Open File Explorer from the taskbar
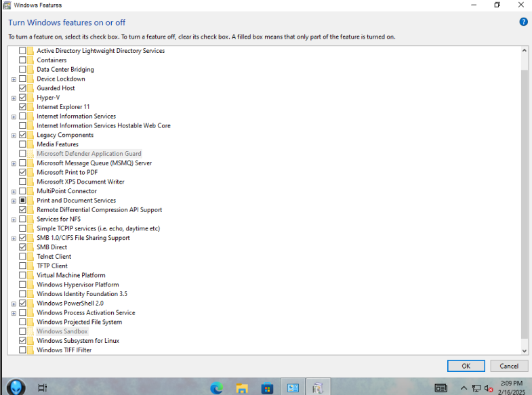Screen dimensions: 532x395 [242, 388]
